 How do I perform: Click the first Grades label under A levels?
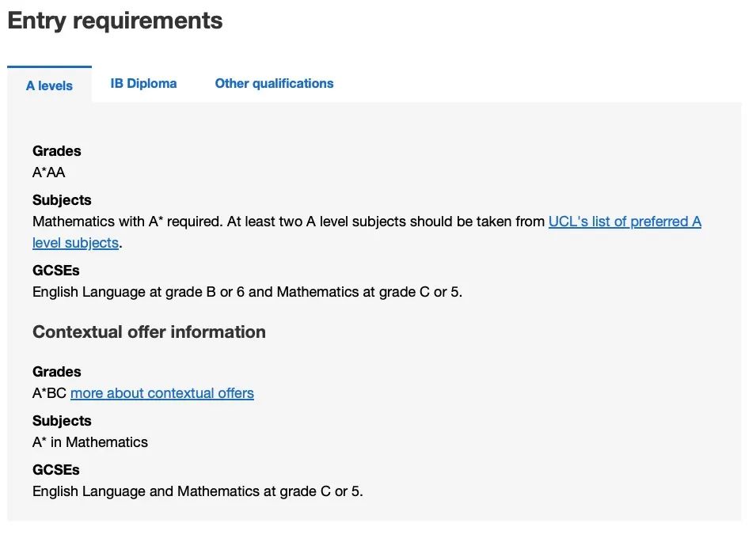coord(57,151)
